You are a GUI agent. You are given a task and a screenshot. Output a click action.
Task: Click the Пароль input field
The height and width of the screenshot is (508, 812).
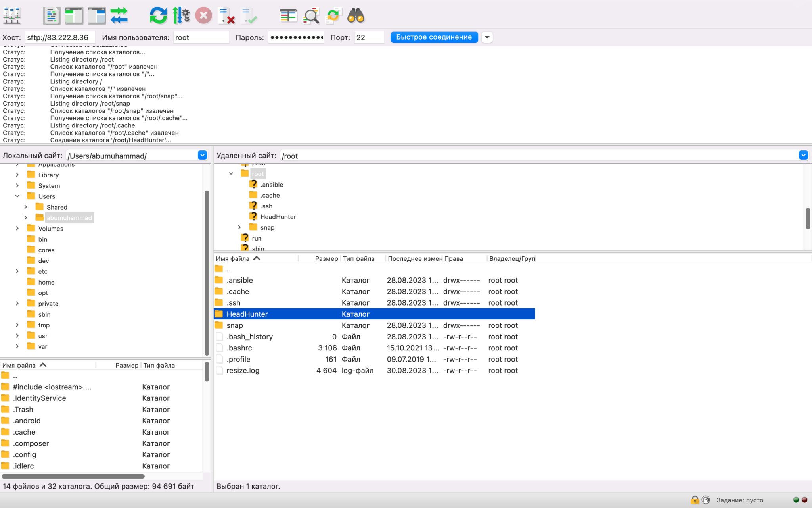[296, 37]
